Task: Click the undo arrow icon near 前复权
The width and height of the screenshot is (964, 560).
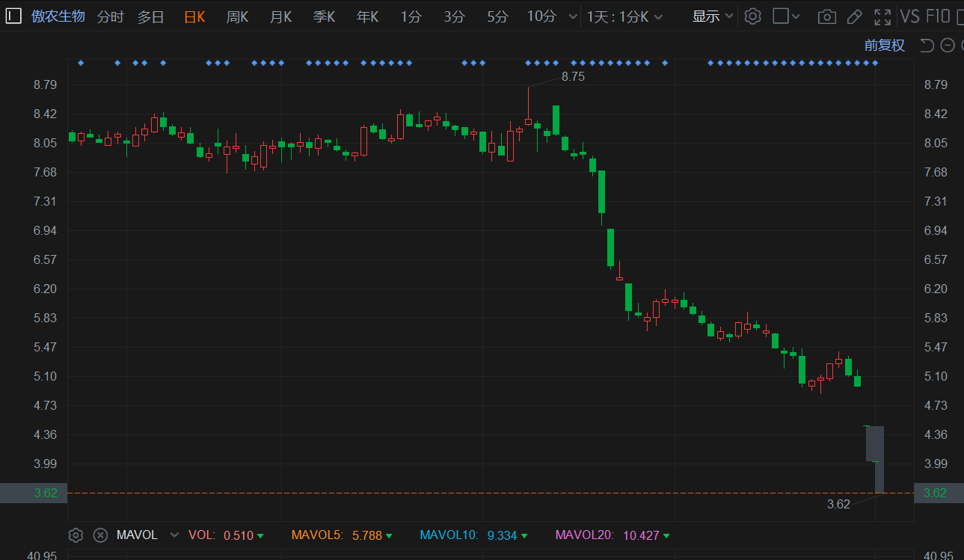Action: point(927,46)
